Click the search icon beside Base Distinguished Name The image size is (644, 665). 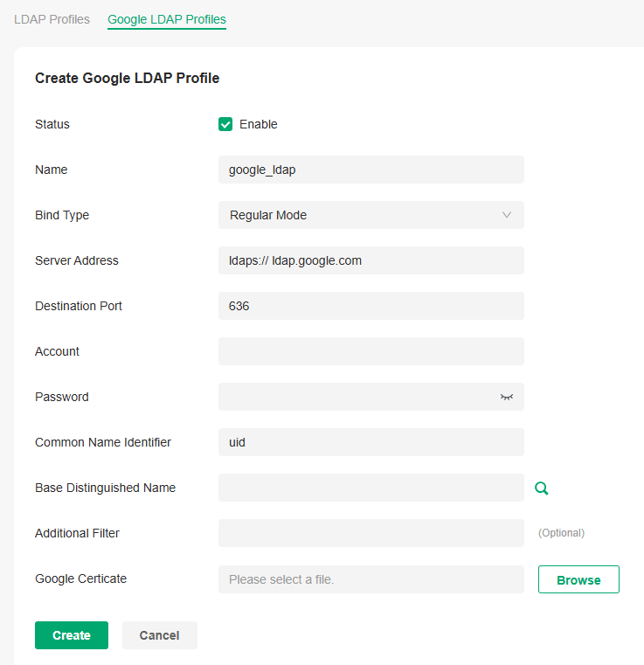(542, 488)
